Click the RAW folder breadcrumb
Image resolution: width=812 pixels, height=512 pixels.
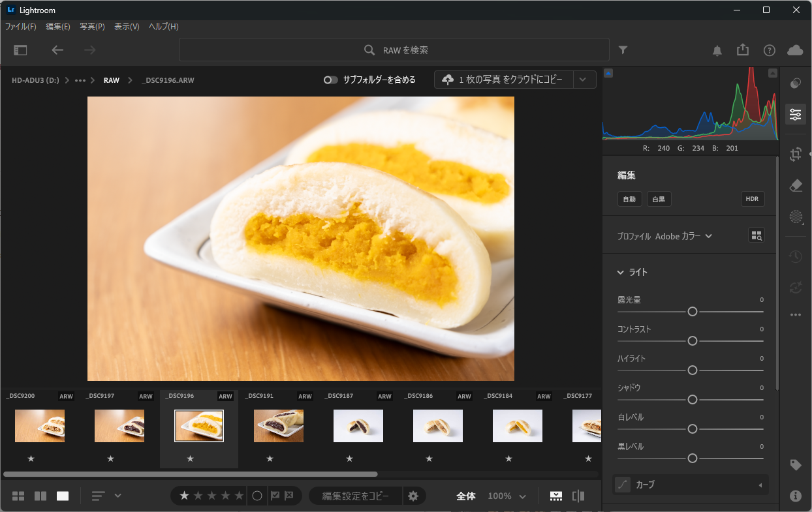[112, 80]
